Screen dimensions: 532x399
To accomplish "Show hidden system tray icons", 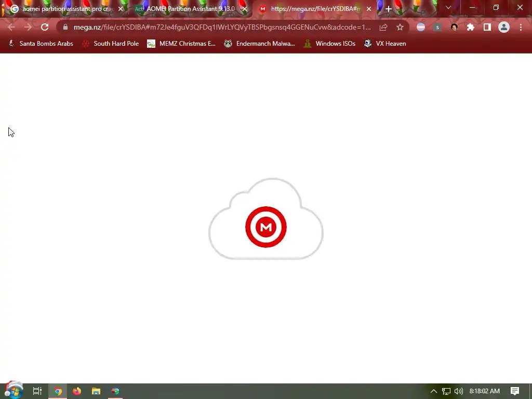I will pos(434,391).
